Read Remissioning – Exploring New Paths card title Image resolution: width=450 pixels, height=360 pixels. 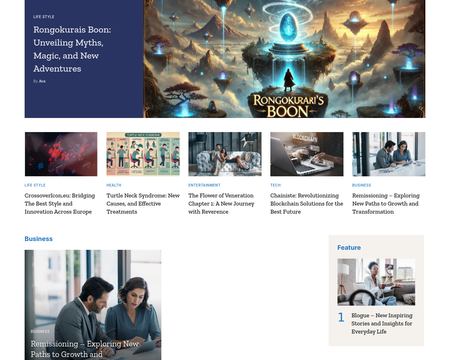click(x=386, y=204)
